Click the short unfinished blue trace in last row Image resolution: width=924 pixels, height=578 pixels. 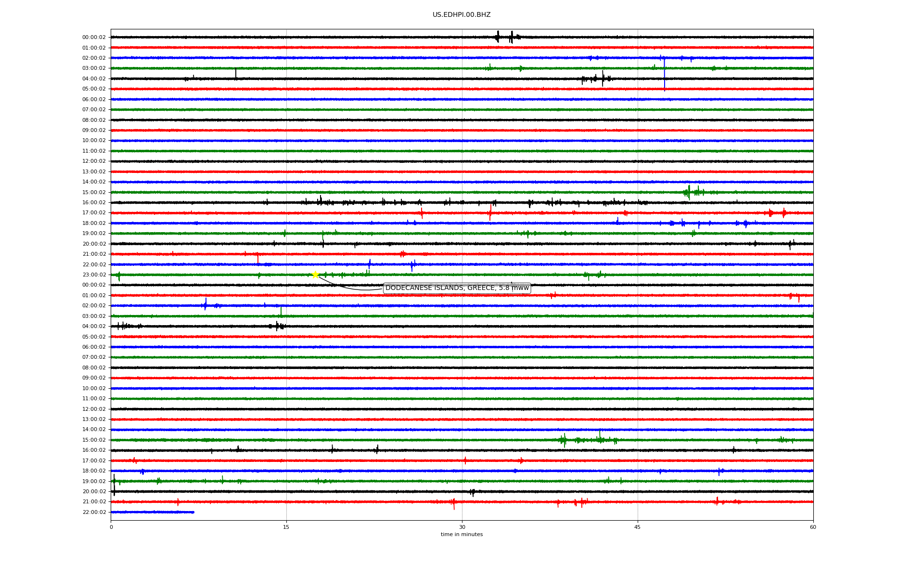pos(153,512)
